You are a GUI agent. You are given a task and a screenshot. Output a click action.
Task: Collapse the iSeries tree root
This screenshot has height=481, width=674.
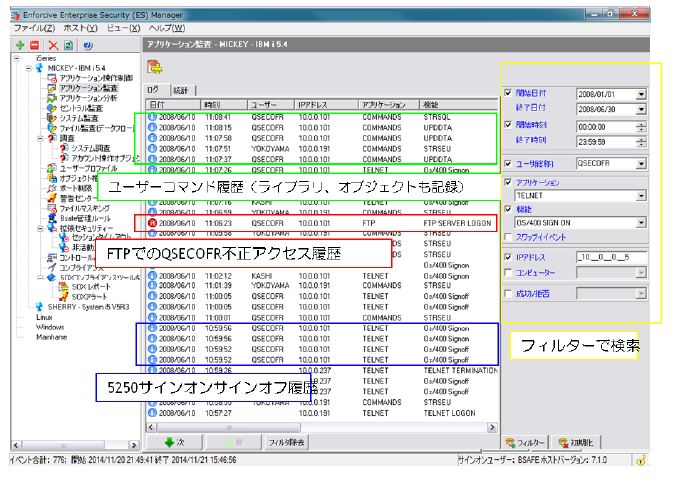coord(17,58)
